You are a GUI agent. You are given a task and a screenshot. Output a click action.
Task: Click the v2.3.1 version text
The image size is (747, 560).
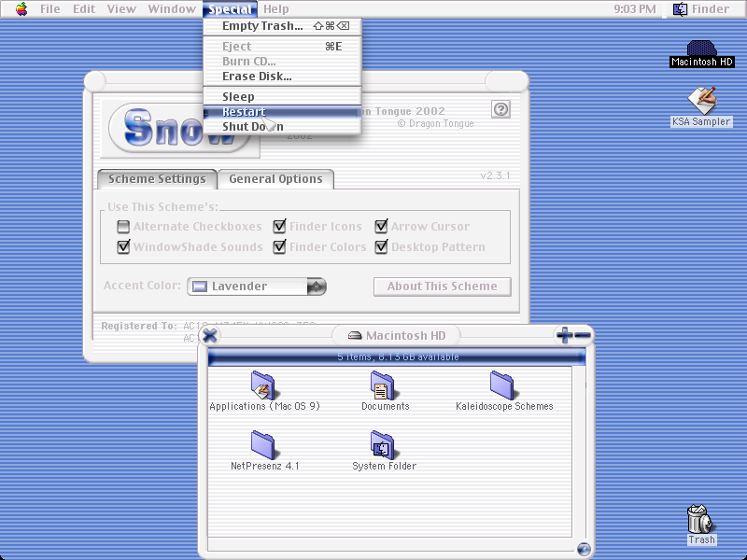[x=495, y=175]
